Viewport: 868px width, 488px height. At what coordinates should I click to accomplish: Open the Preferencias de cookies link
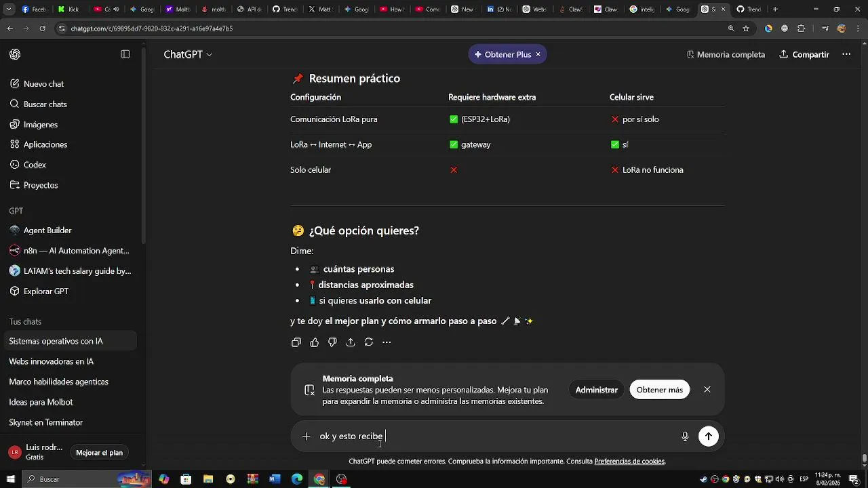pos(629,462)
